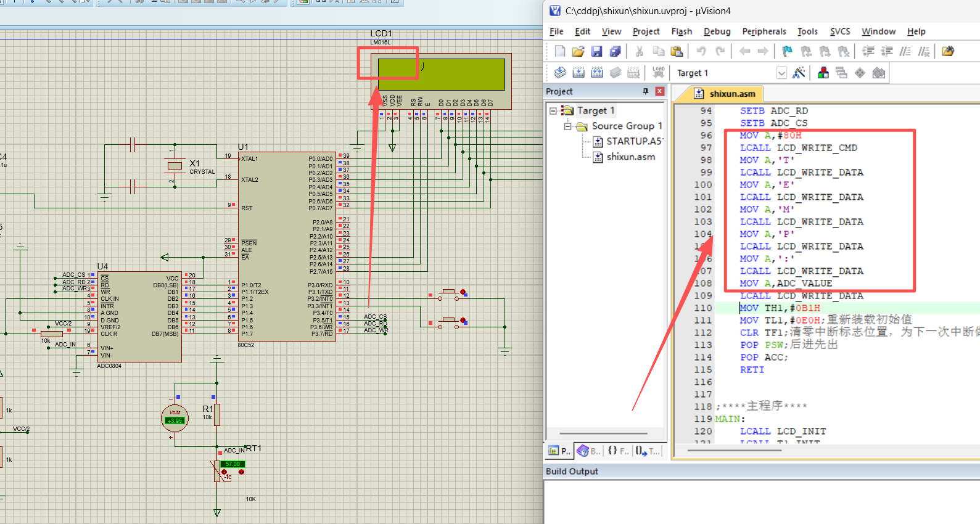Select STARTUP.A51 in the project tree
980x524 pixels.
634,142
